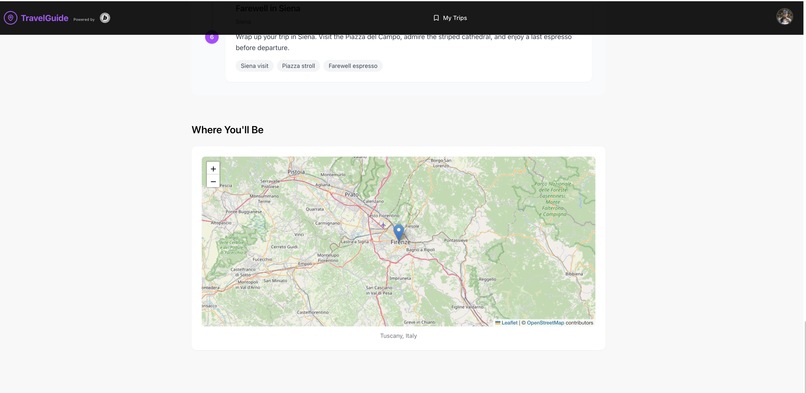The height and width of the screenshot is (393, 806).
Task: Click the Bibbiena label on the map
Action: [x=574, y=274]
